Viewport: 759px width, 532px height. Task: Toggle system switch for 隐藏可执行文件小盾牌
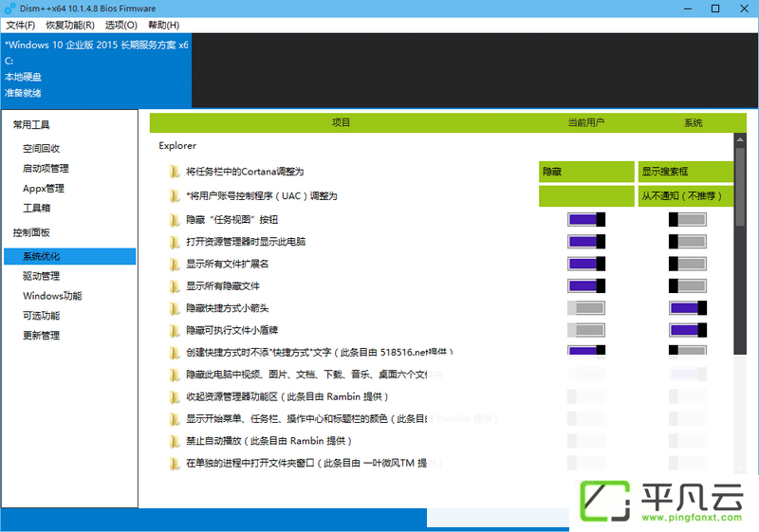(687, 330)
